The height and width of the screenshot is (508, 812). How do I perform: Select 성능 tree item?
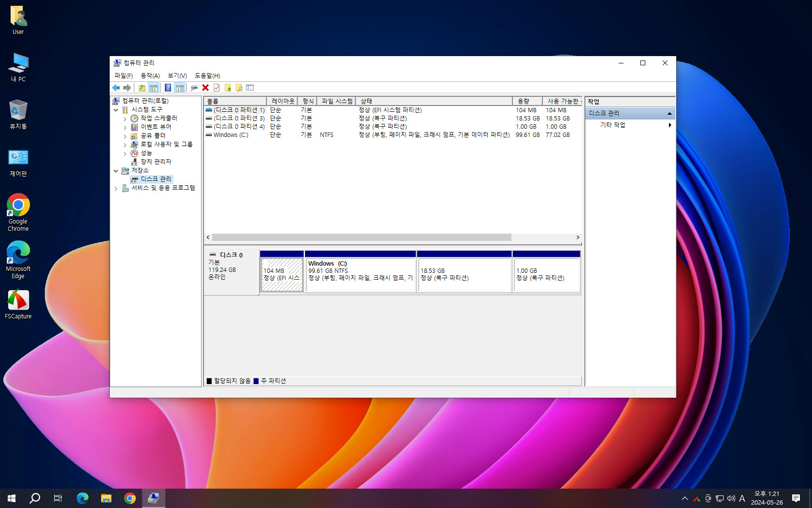[146, 153]
